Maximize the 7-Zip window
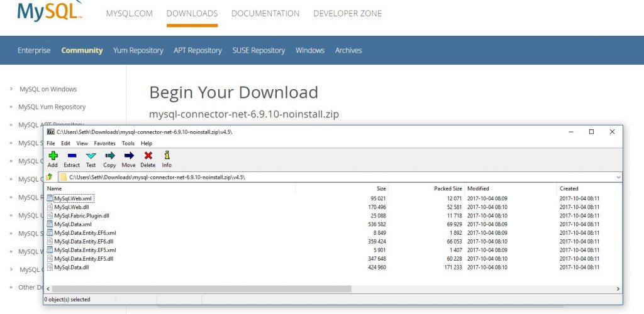 (x=591, y=132)
